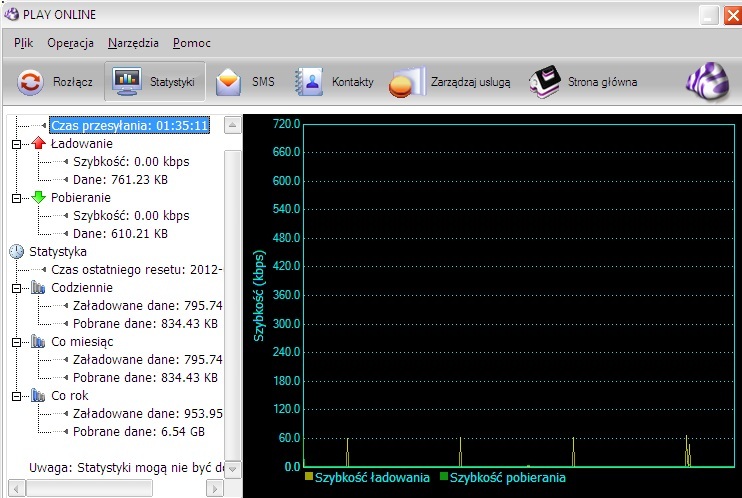Click the vertical scrollbar thumb
Viewport: 742px width, 498px height.
coord(232,305)
